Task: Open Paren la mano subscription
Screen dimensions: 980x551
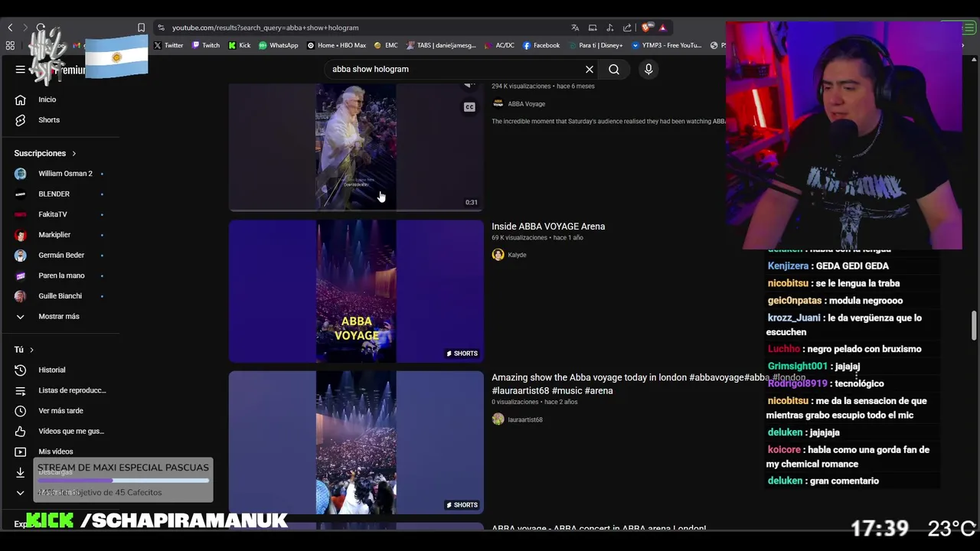Action: pos(59,275)
